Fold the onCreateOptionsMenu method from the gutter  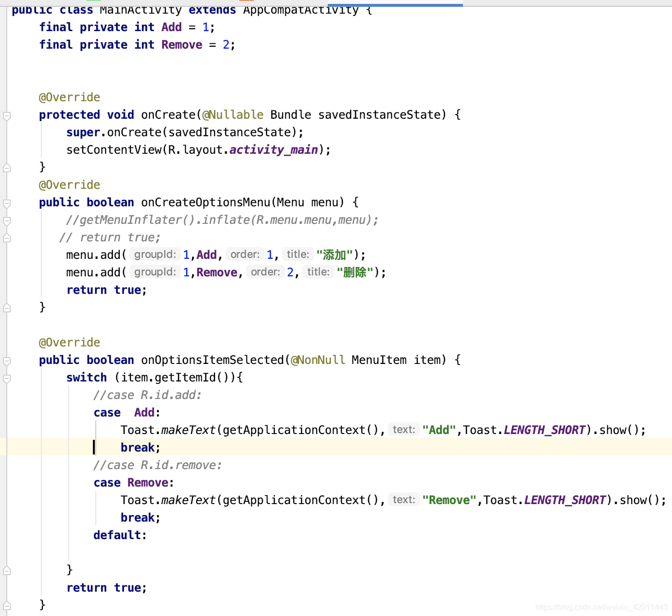pos(7,203)
